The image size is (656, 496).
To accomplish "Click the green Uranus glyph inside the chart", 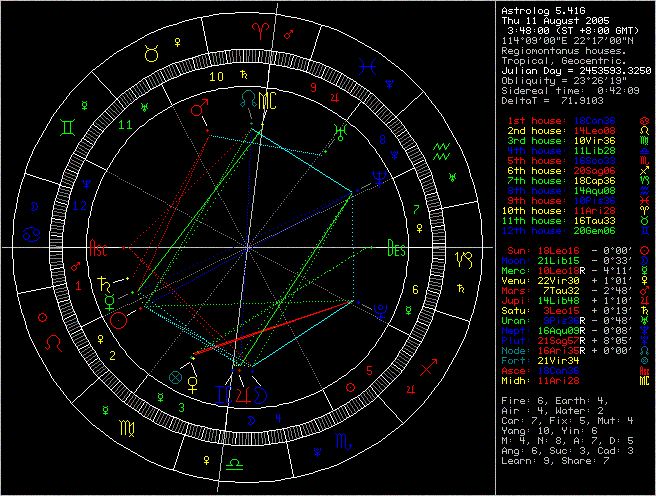I will (x=342, y=127).
